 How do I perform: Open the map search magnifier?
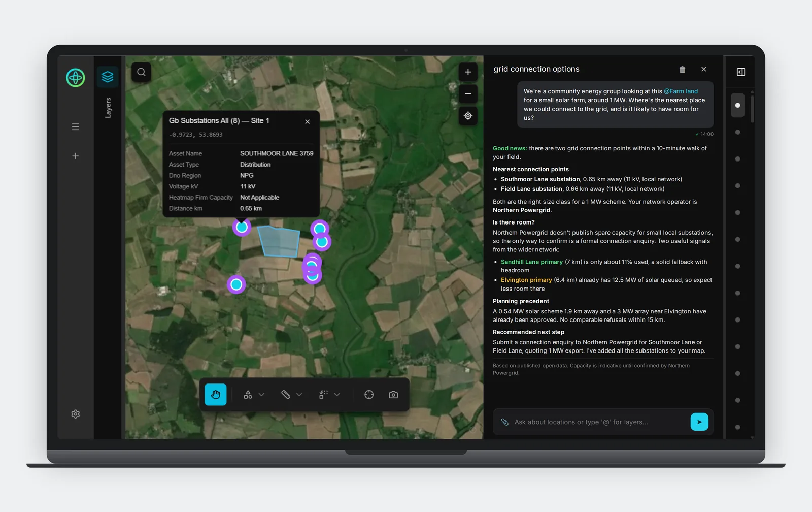tap(142, 72)
